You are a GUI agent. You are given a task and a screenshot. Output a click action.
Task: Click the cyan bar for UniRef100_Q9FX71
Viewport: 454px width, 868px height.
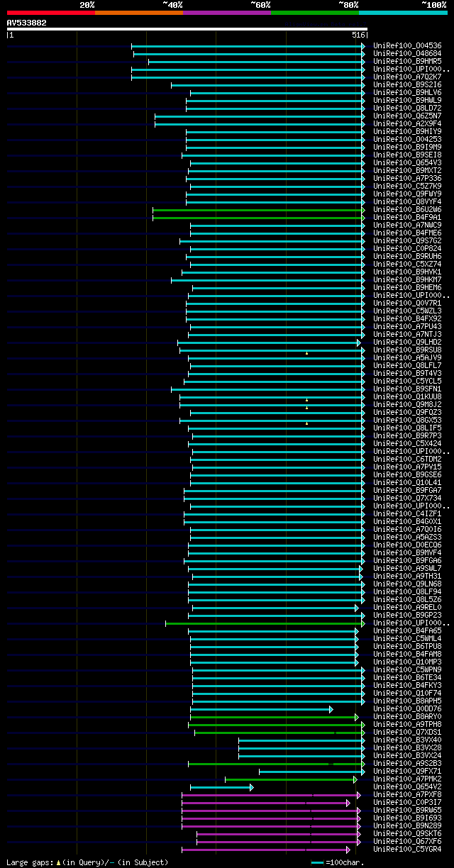point(311,772)
